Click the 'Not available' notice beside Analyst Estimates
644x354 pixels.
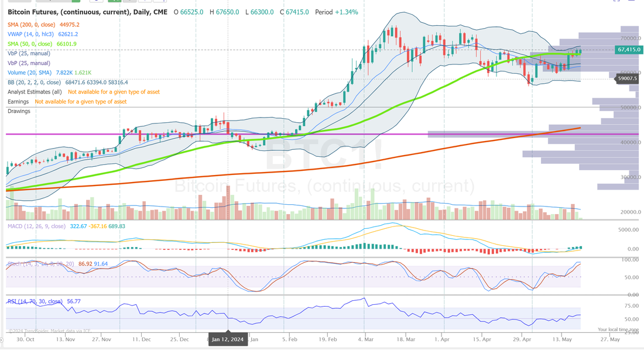[114, 92]
